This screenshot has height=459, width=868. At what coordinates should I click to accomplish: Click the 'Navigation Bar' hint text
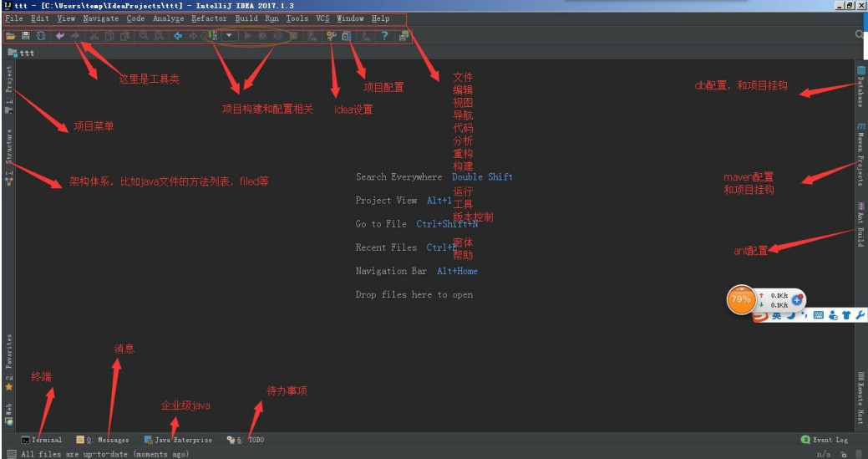tap(391, 271)
